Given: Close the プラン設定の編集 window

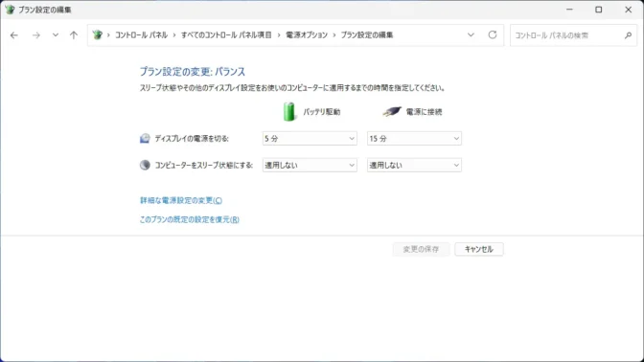Looking at the screenshot, I should click(x=629, y=10).
